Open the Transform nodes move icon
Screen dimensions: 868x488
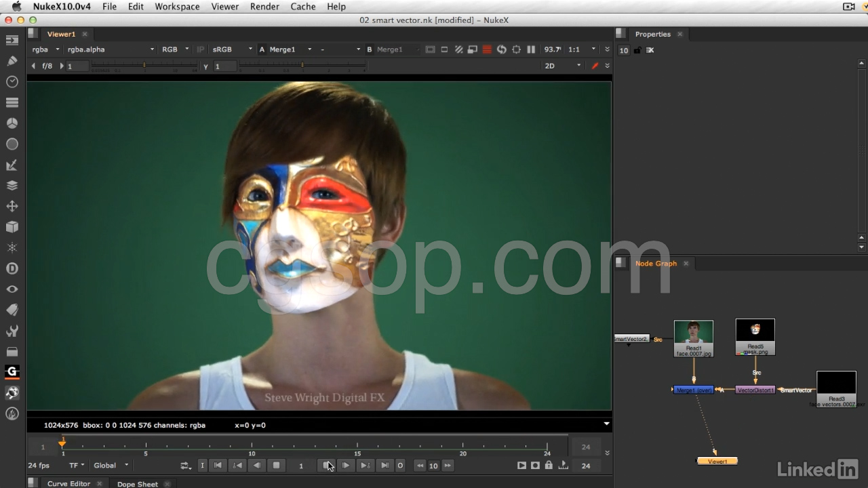pyautogui.click(x=12, y=206)
